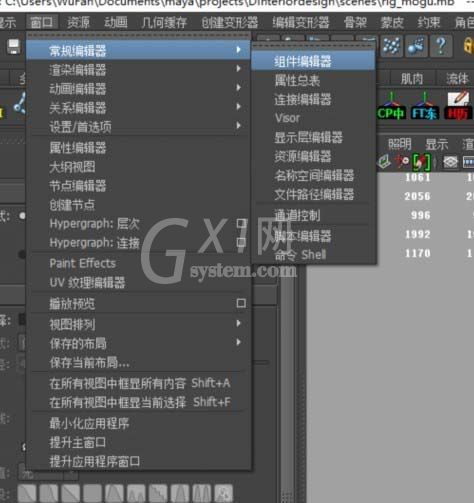
Task: Choose 提升应用程序窗口 menu item
Action: tap(138, 461)
